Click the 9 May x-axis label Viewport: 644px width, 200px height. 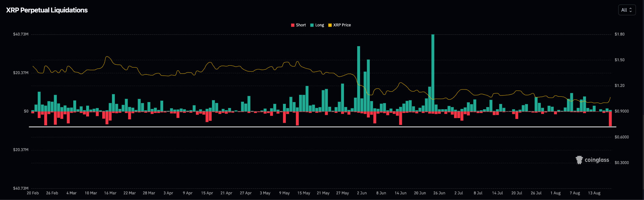tap(285, 193)
